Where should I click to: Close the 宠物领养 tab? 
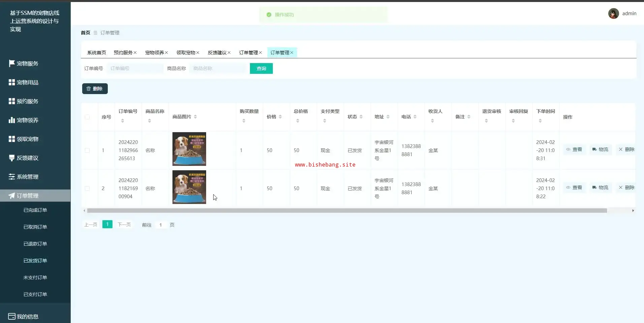pyautogui.click(x=166, y=53)
